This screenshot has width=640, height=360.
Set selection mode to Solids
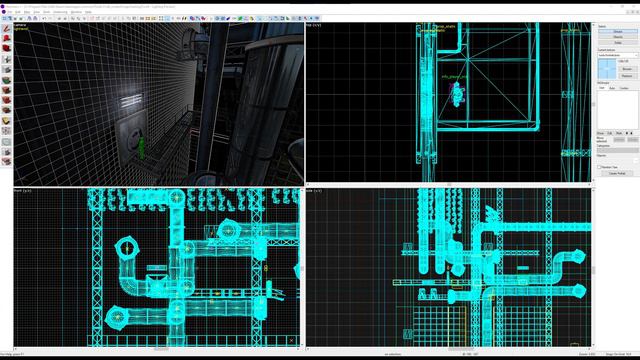(618, 42)
